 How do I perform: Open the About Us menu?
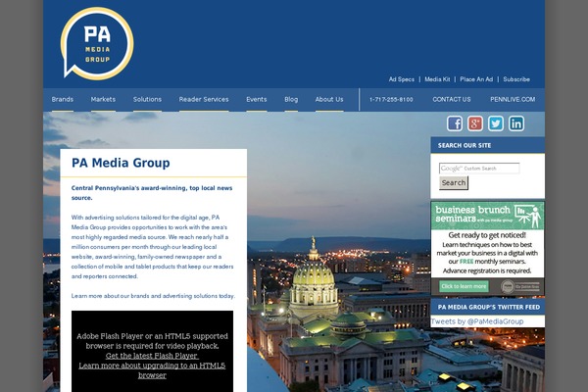coord(329,99)
